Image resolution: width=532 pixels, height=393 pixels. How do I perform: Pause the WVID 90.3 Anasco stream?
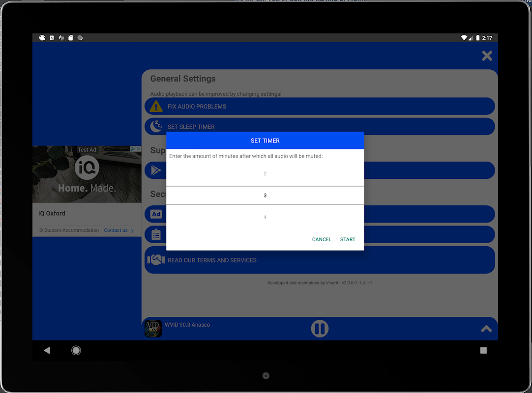[320, 329]
